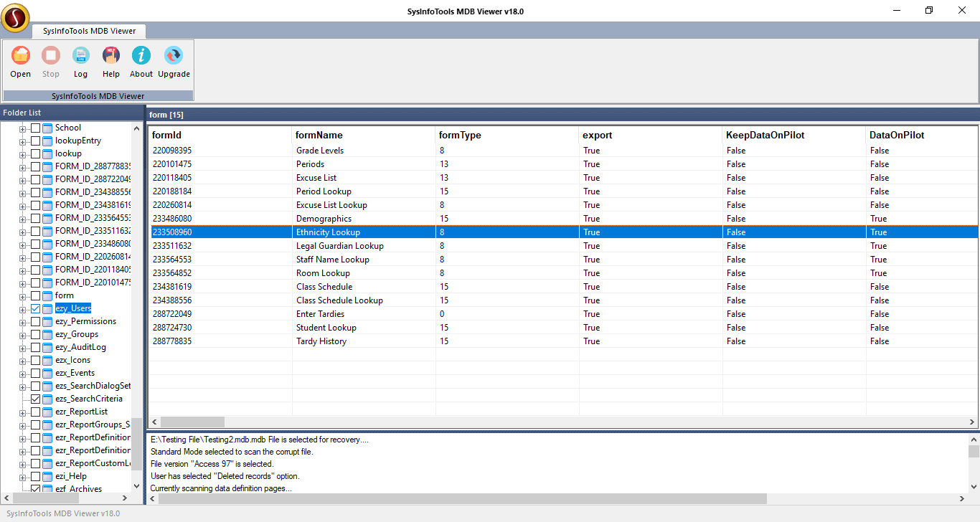Open the Log viewer from the toolbar
Screen dimensions: 980x522
(80, 55)
